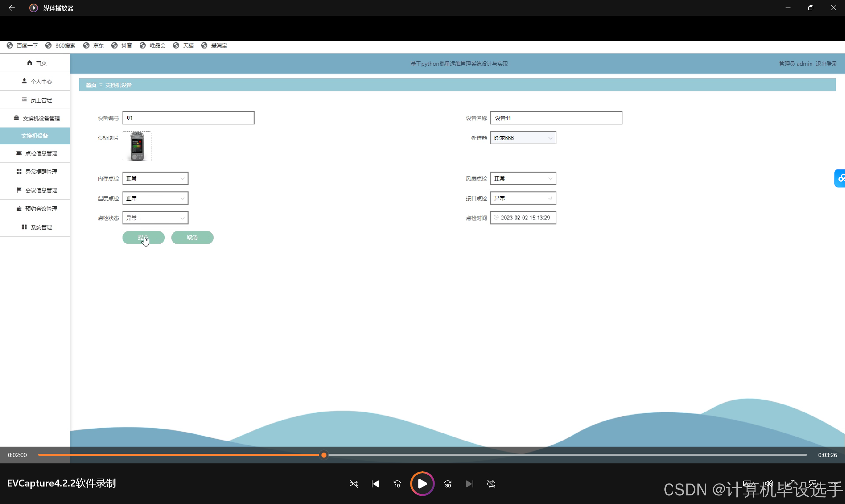Open the 点检状态 dropdown

pos(155,218)
